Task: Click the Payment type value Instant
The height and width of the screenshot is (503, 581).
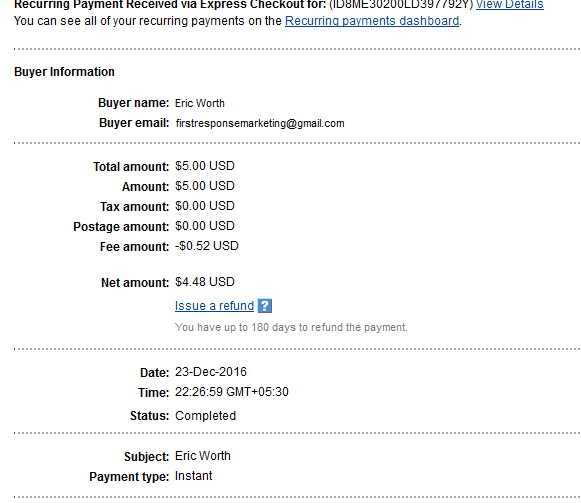Action: pos(193,476)
